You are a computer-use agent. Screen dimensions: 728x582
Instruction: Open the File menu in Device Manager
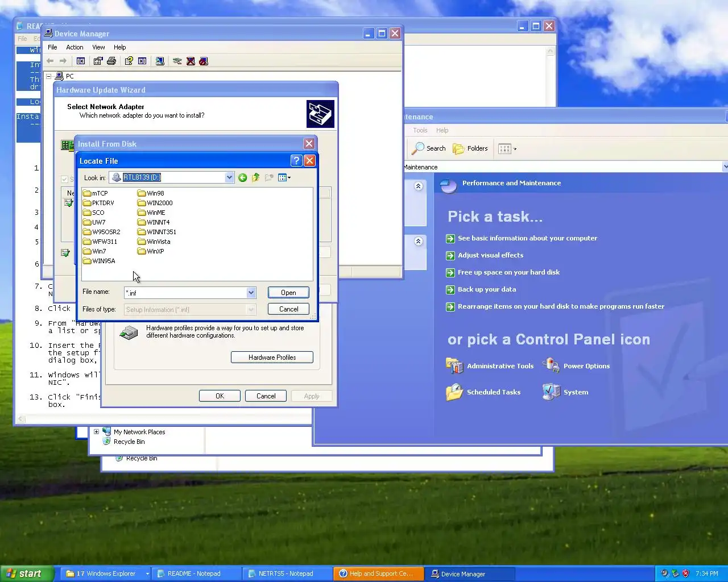coord(52,47)
